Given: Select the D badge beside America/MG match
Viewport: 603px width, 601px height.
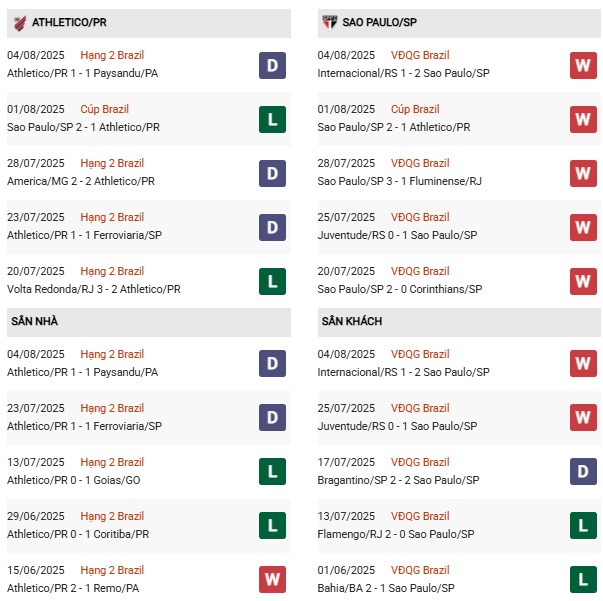Looking at the screenshot, I should [272, 173].
